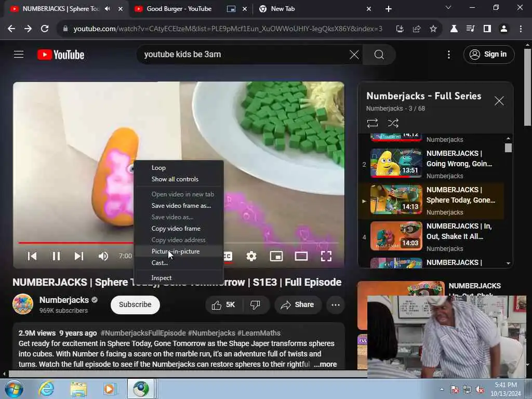Launch Internet Explorer from taskbar

point(46,389)
